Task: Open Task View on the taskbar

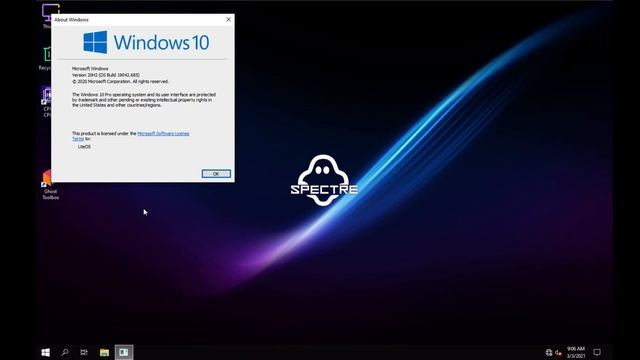Action: (84, 352)
